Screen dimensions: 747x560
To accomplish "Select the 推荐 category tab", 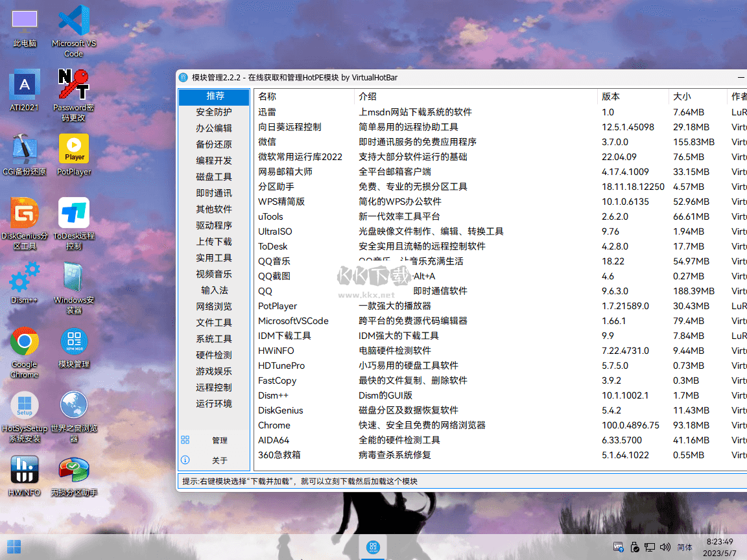I will click(x=214, y=97).
